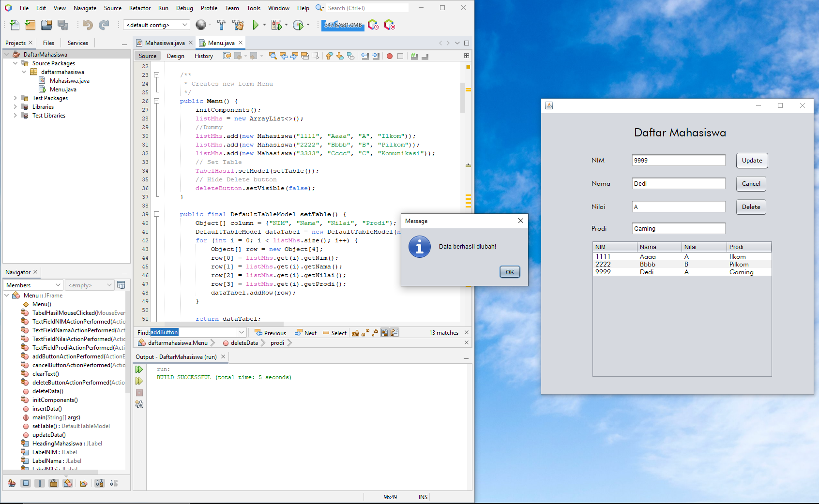Open the Members dropdown in Navigator
The width and height of the screenshot is (819, 504).
tap(33, 285)
